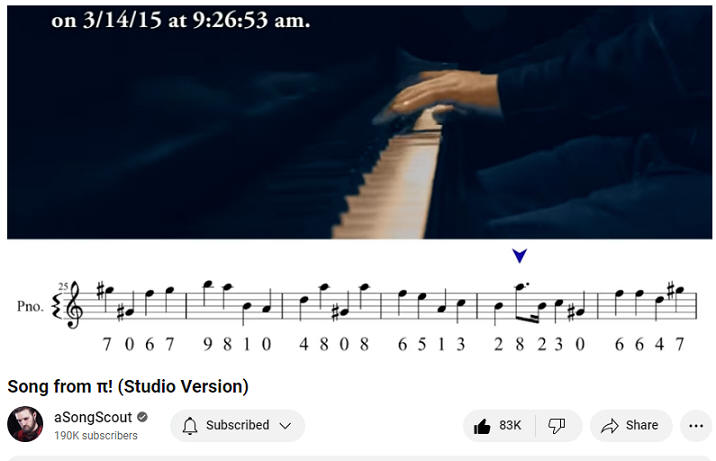Click the on-screen date caption 3/14/15
The width and height of the screenshot is (716, 461).
coord(122,20)
